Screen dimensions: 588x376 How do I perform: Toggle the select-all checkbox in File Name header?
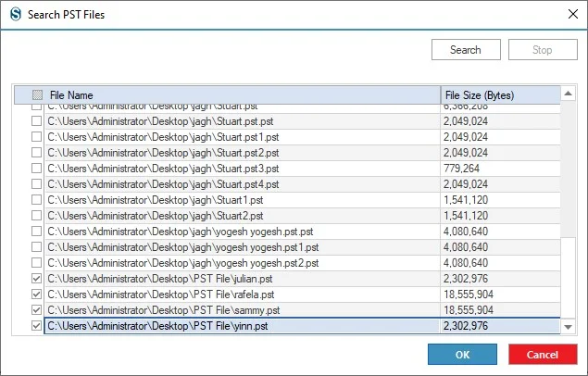coord(37,94)
